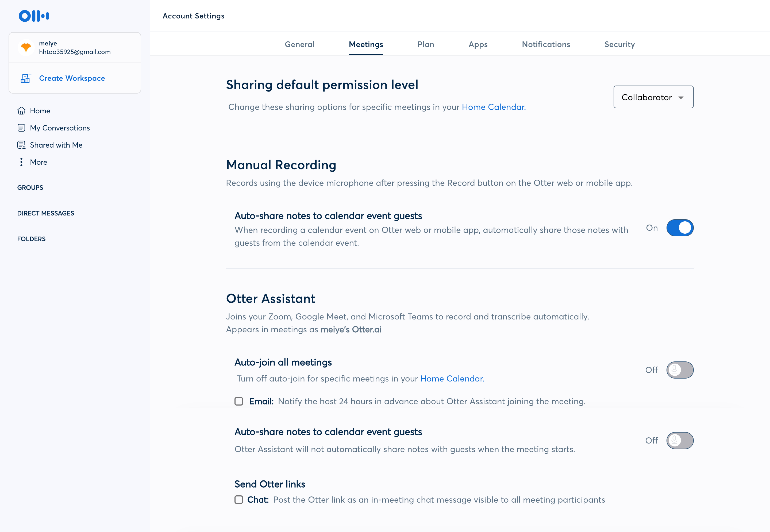Screen dimensions: 770x532
Task: Click the More three-dots icon
Action: click(x=21, y=162)
